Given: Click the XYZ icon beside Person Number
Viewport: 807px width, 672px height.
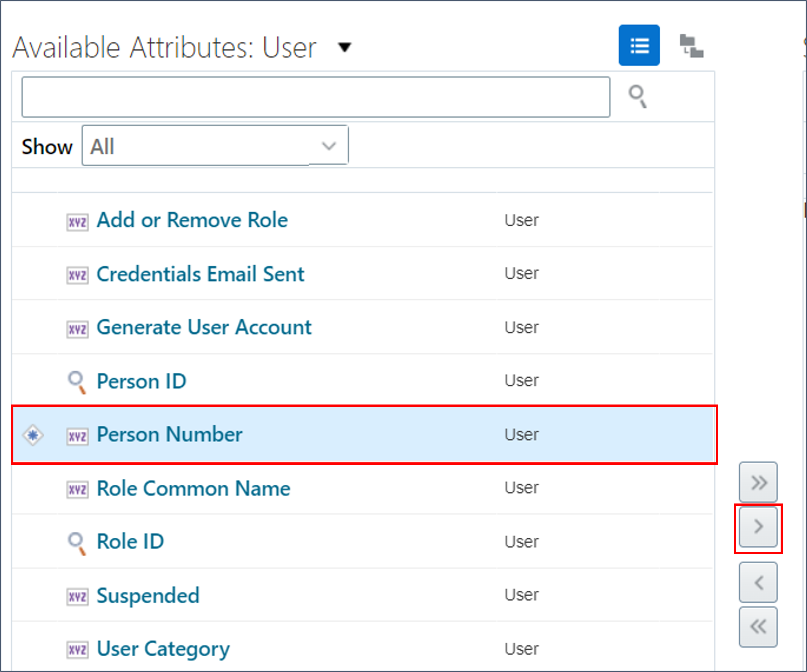Looking at the screenshot, I should click(77, 435).
